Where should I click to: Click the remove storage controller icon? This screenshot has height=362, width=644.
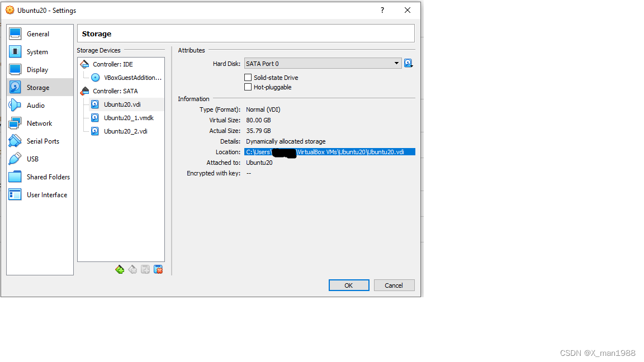click(132, 269)
